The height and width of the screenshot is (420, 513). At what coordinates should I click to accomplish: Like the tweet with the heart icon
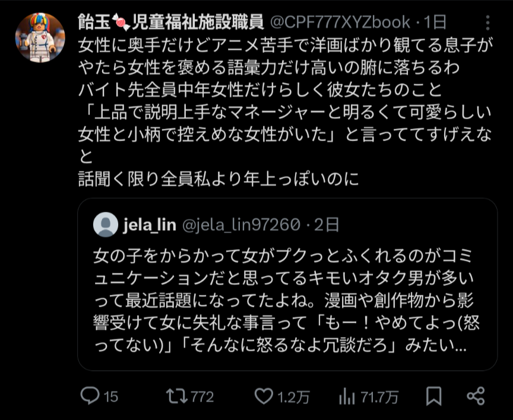pyautogui.click(x=262, y=396)
